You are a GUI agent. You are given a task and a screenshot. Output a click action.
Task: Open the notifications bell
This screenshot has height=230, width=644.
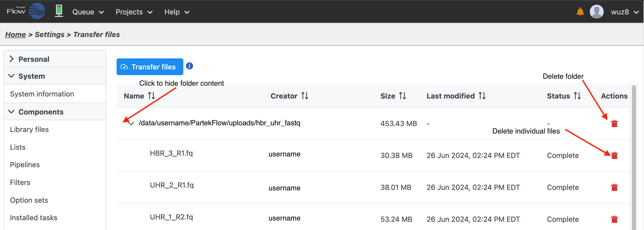point(580,12)
